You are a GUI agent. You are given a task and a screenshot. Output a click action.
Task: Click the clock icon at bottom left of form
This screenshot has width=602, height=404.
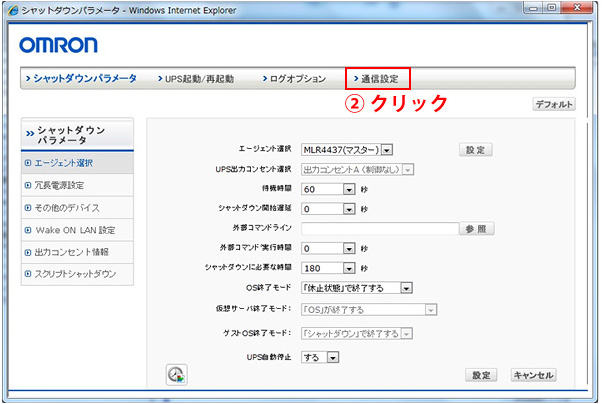click(x=176, y=374)
